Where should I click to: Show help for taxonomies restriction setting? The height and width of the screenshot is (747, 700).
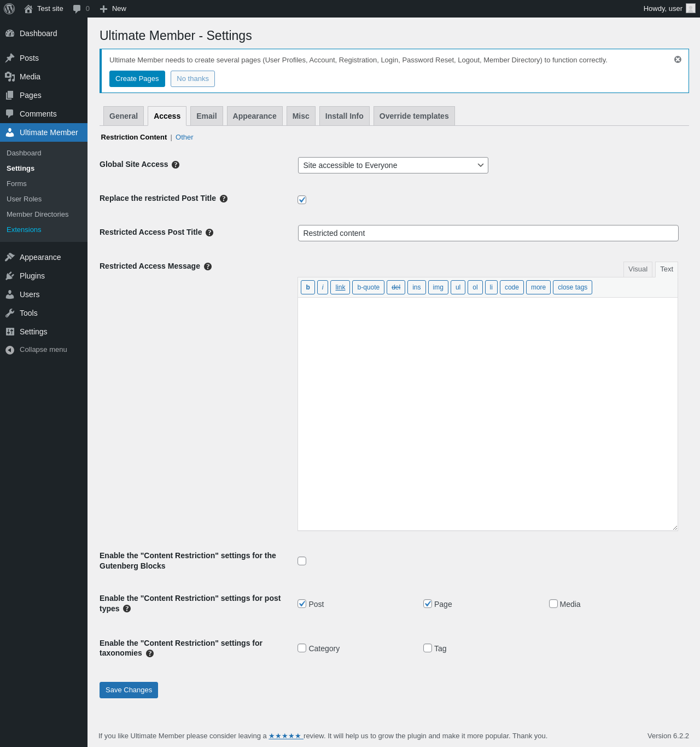pos(150,653)
